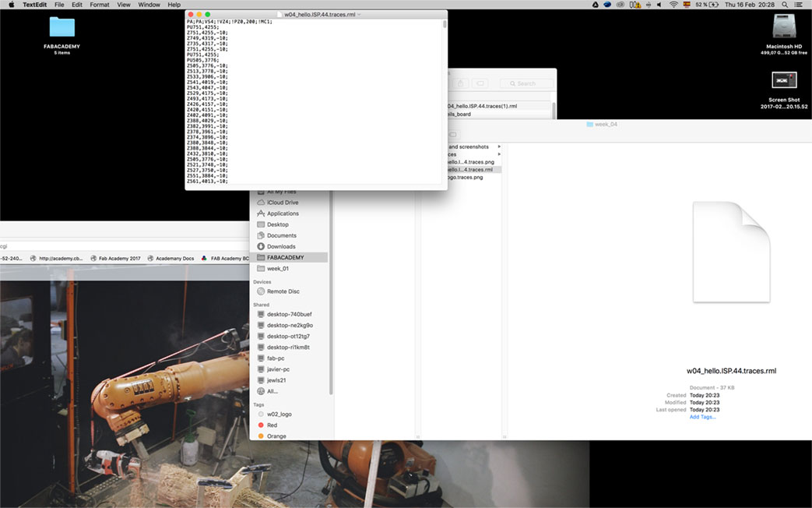Select shared computer desktop-ri1km8t
The width and height of the screenshot is (812, 508).
click(x=290, y=347)
